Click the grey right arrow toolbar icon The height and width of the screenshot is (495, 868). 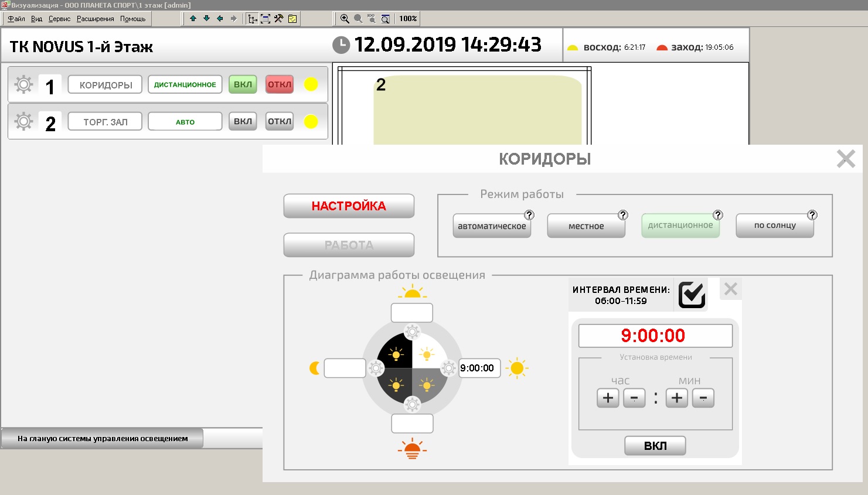pos(233,19)
